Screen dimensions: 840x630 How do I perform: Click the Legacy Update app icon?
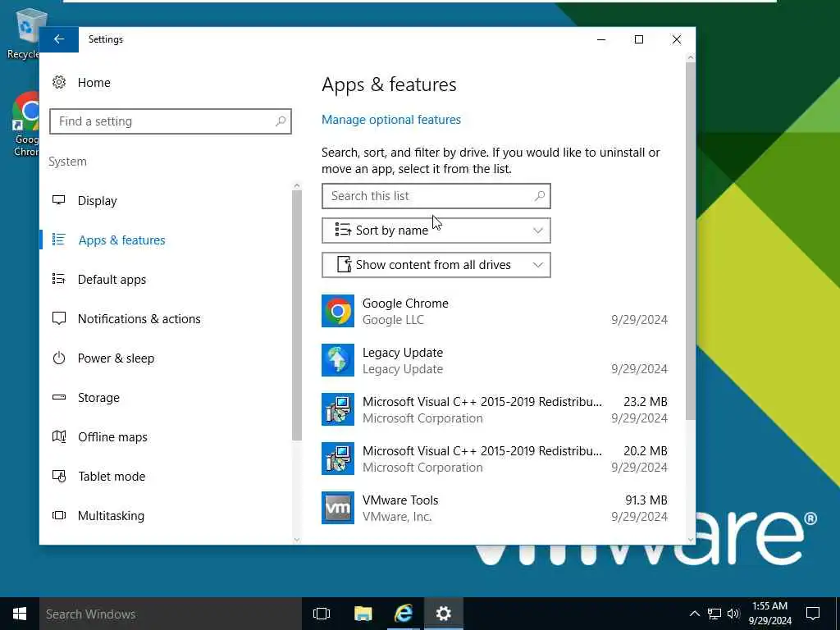337,360
